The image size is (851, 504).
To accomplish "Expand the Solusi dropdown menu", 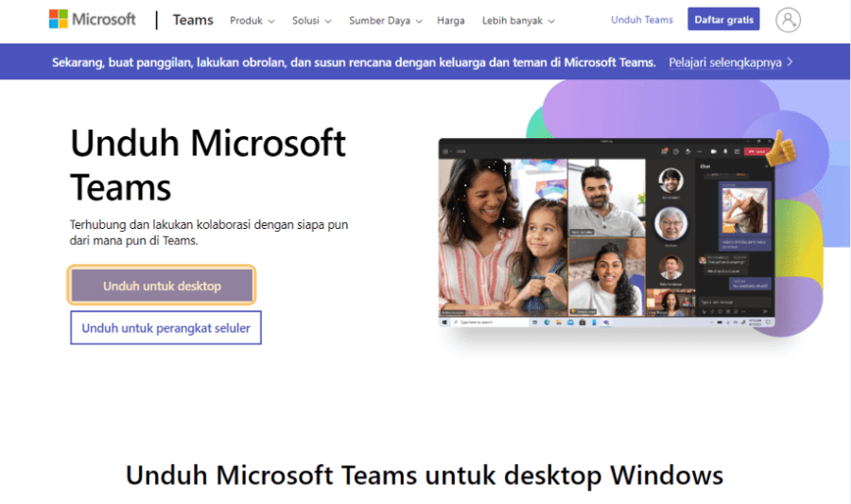I will (311, 21).
